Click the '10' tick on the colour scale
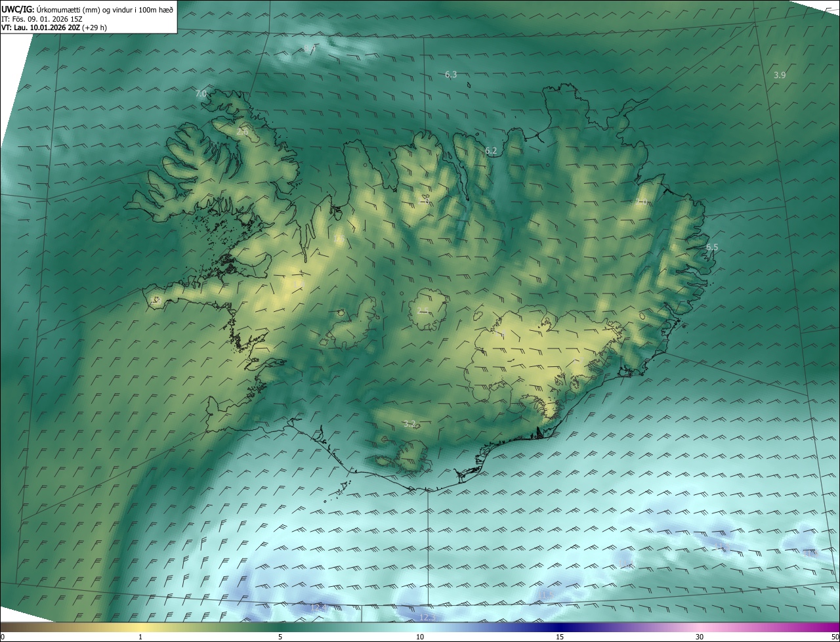This screenshot has width=840, height=642. point(420,637)
